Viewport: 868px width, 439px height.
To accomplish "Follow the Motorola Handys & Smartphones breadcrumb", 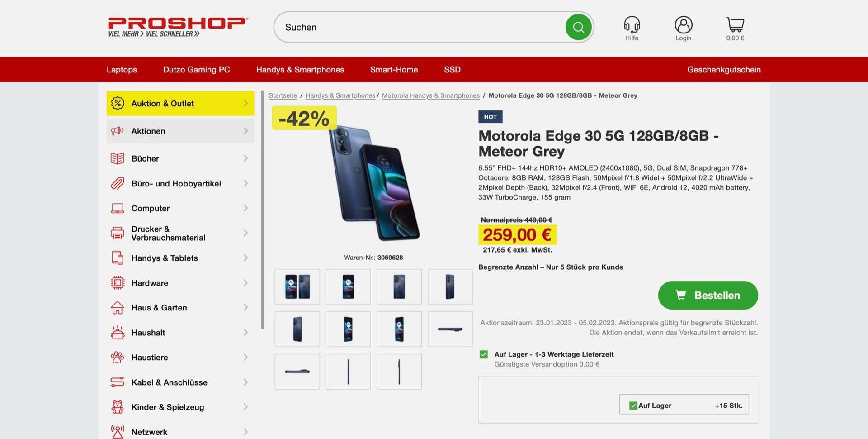I will [430, 95].
